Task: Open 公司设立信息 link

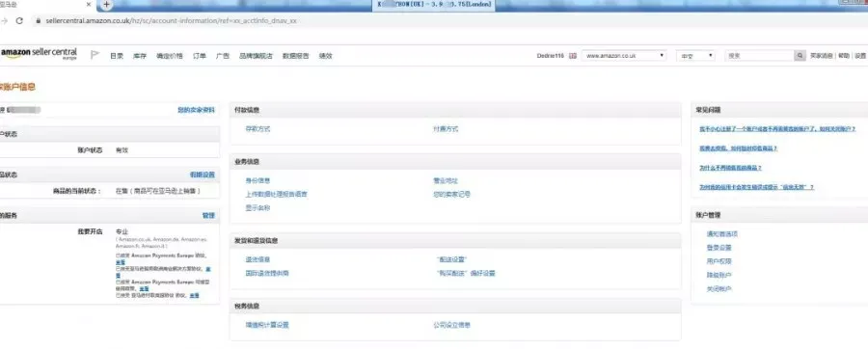Action: point(452,325)
